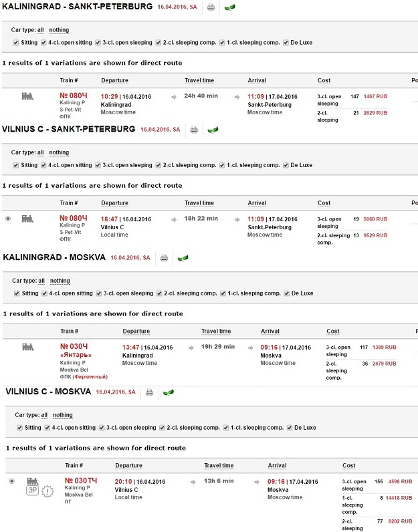
Task: Toggle 3-cl. open sleeping in Kaliningrad - Moskva filter
Action: point(98,293)
